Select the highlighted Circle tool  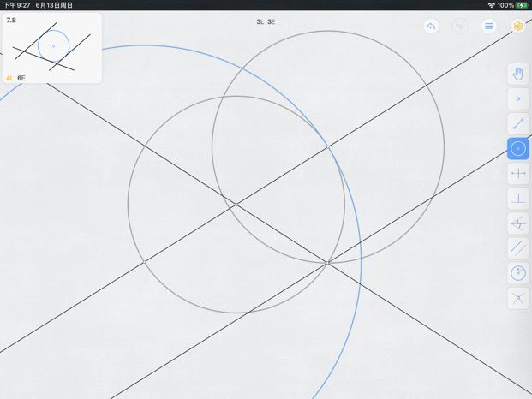(x=518, y=148)
